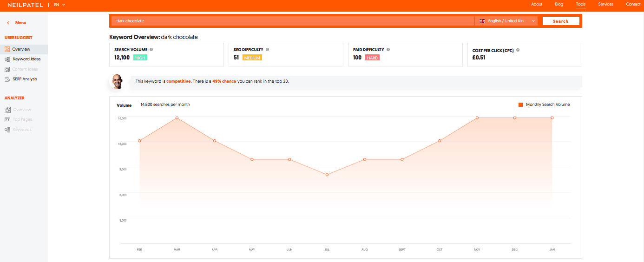This screenshot has width=644, height=262.
Task: Click the FEB data point on chart
Action: click(x=139, y=141)
